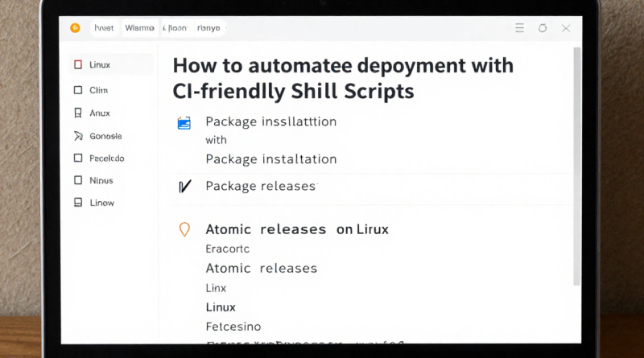The height and width of the screenshot is (358, 644).
Task: Click the orange pin icon beside Atomic releases
Action: pos(184,230)
